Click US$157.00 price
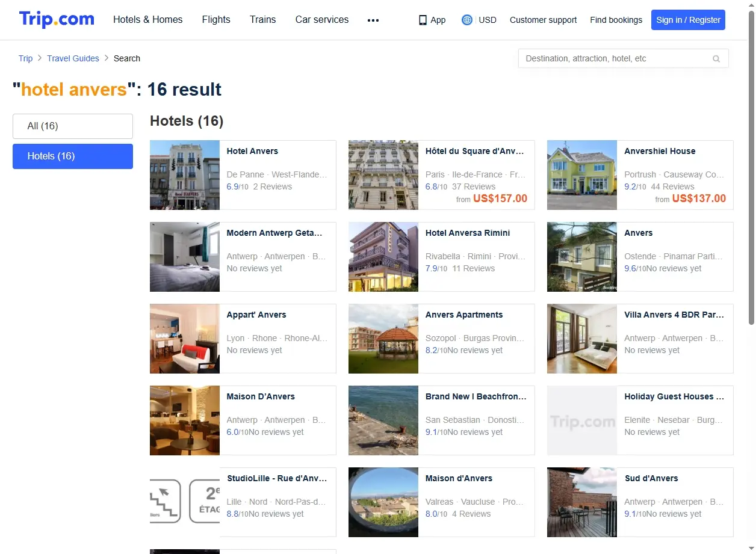The width and height of the screenshot is (756, 554). [500, 199]
